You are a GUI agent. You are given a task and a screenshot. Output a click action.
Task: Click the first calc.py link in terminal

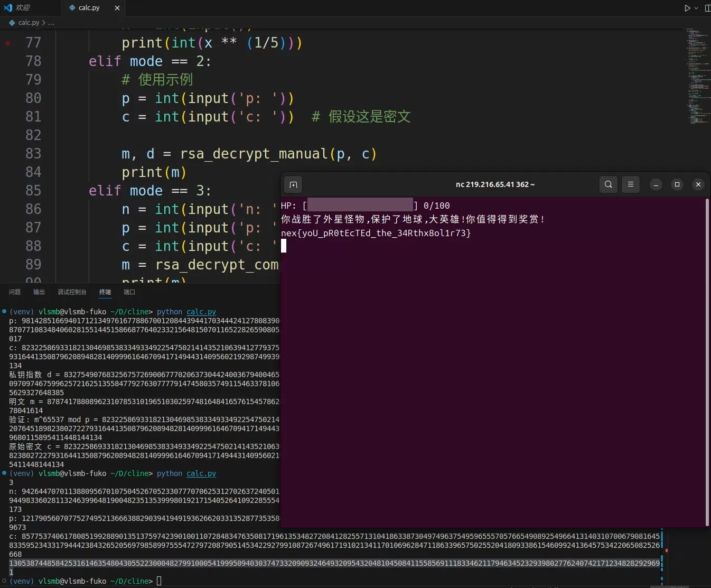click(x=201, y=312)
